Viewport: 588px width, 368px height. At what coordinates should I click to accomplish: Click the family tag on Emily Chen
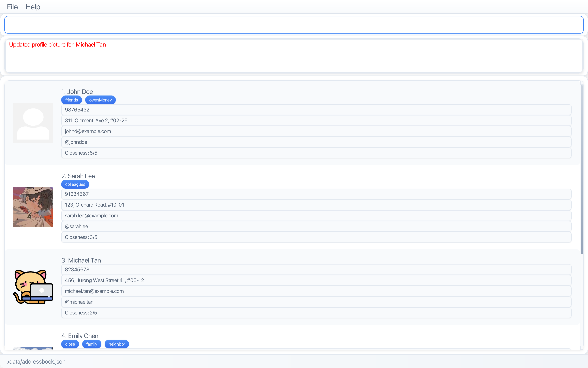click(x=92, y=344)
